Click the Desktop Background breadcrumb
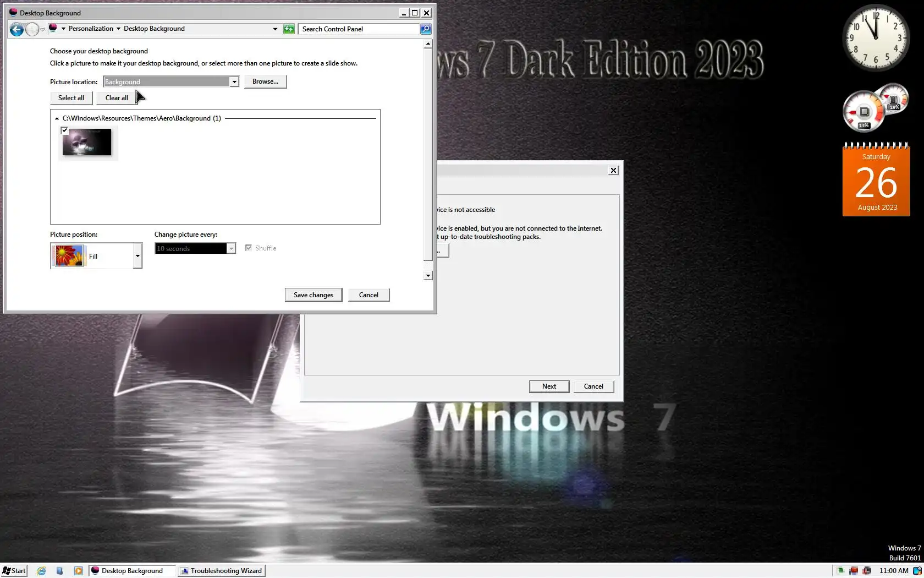 (x=154, y=29)
